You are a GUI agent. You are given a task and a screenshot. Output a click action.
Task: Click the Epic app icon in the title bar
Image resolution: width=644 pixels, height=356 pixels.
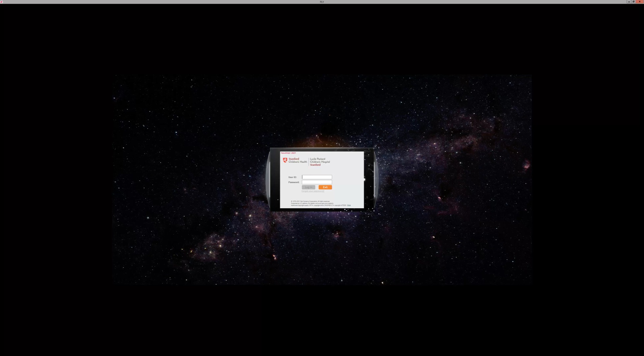pos(2,2)
